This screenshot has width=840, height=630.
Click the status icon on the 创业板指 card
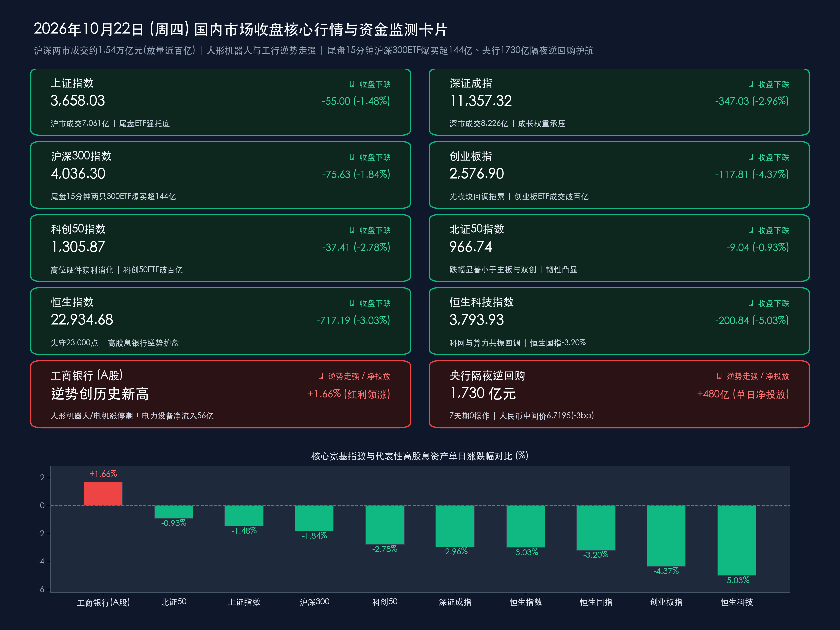point(750,157)
